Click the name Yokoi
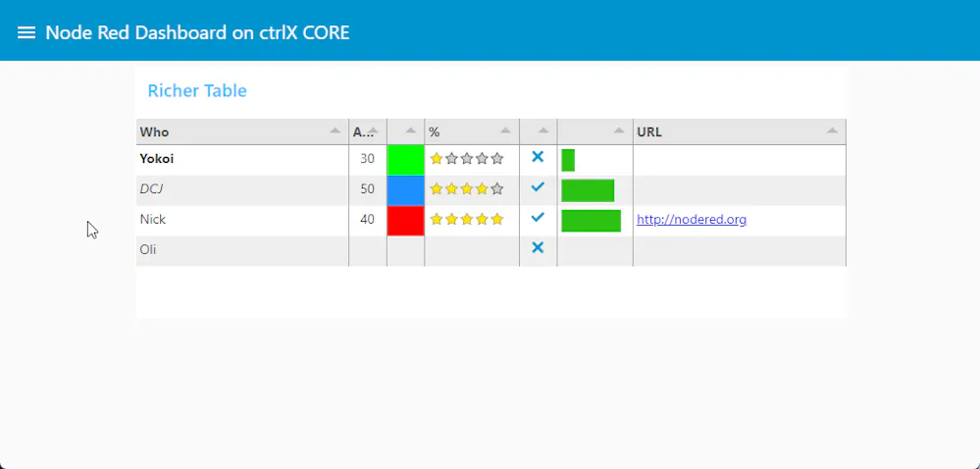Image resolution: width=980 pixels, height=469 pixels. coord(157,159)
